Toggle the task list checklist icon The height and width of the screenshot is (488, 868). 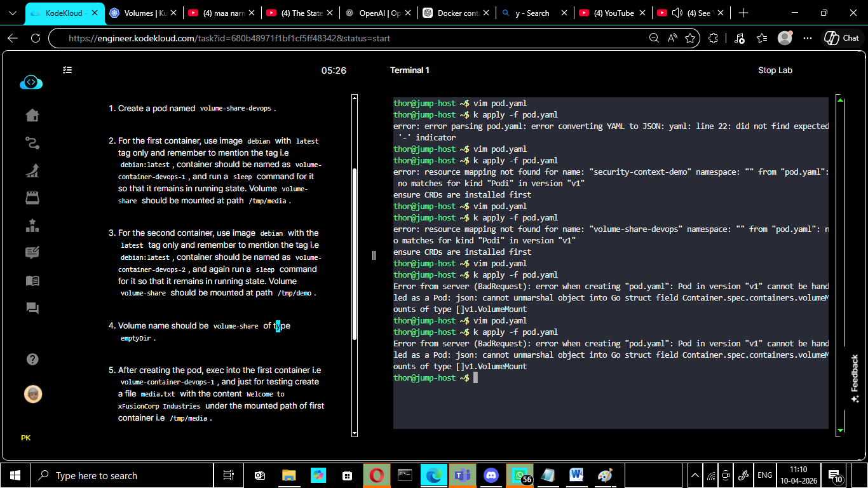click(67, 70)
